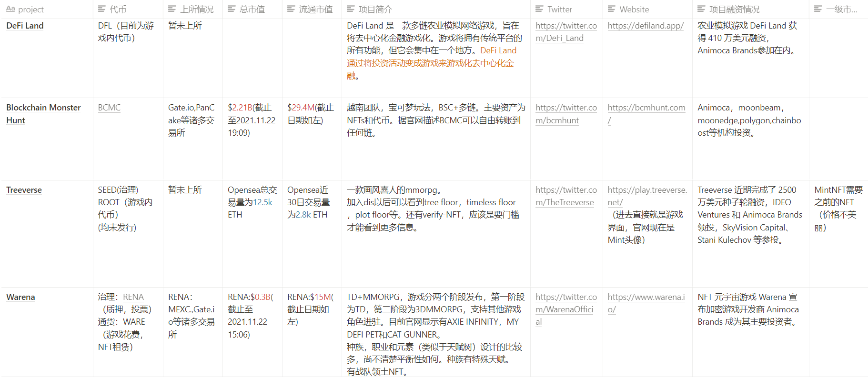Open the Website column header
868x378 pixels.
[x=647, y=9]
